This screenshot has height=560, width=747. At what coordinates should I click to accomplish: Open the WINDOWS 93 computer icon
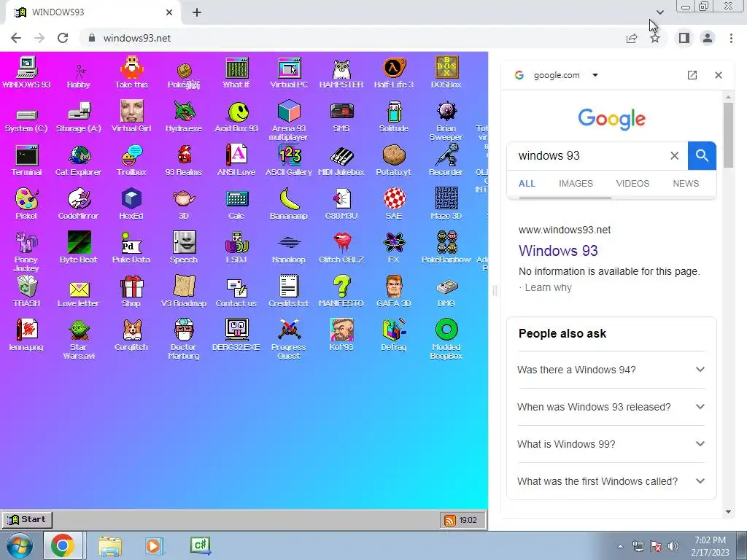26,72
